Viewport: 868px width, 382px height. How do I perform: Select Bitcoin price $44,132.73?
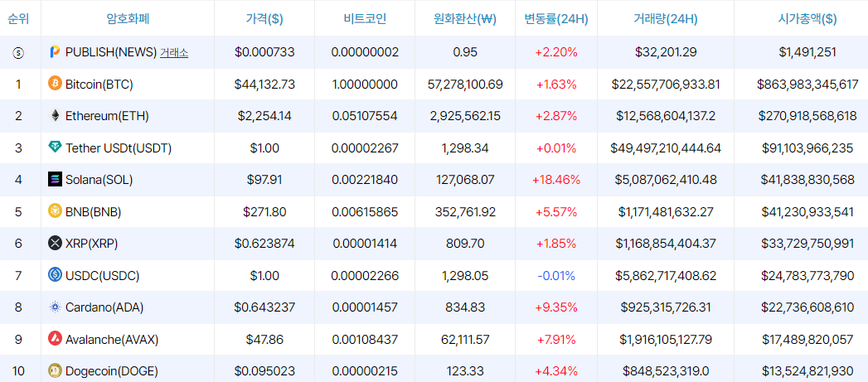pos(264,85)
